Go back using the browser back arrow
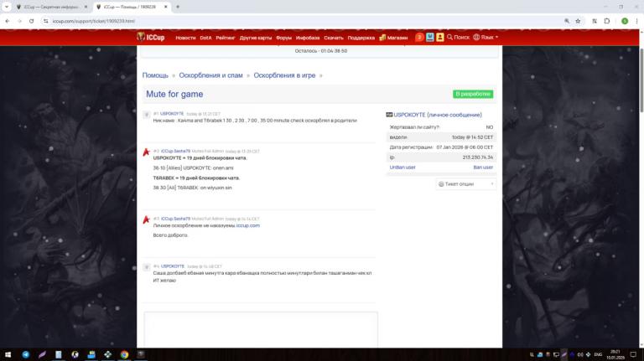Viewport: 644px width, 361px height. coord(8,21)
